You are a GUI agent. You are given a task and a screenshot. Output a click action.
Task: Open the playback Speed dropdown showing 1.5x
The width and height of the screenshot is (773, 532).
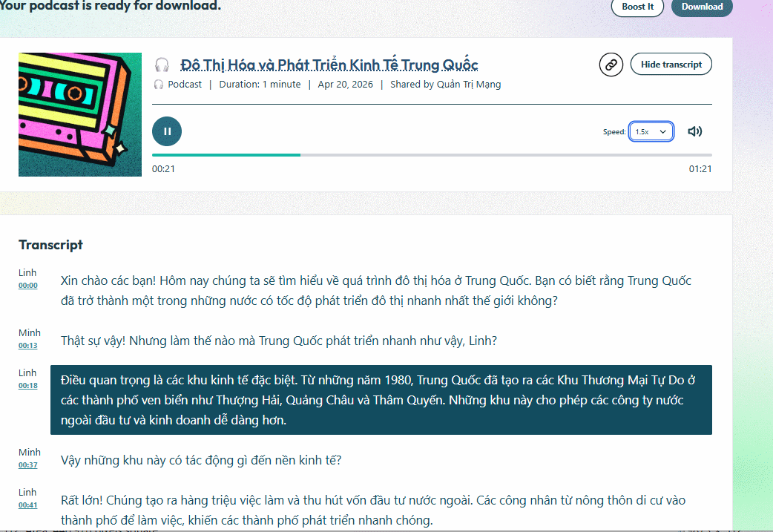(x=651, y=131)
